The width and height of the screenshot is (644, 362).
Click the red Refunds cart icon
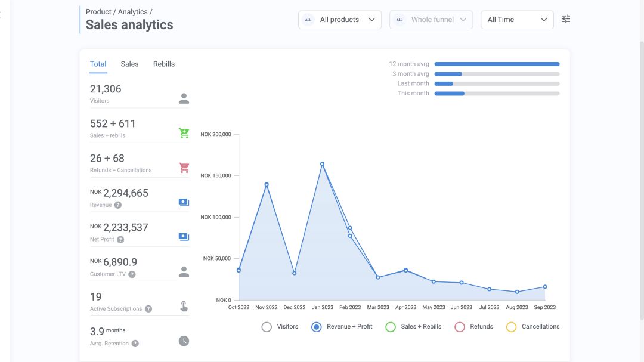(184, 168)
